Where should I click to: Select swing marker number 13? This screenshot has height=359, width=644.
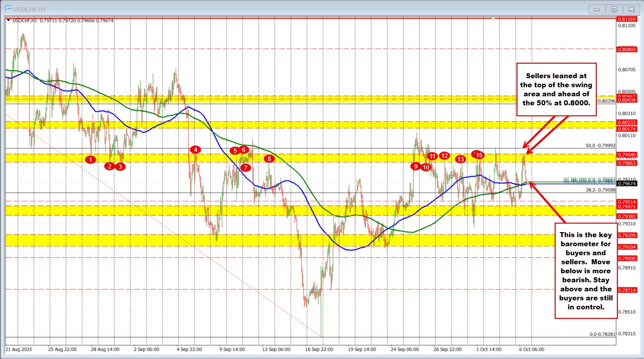click(460, 159)
